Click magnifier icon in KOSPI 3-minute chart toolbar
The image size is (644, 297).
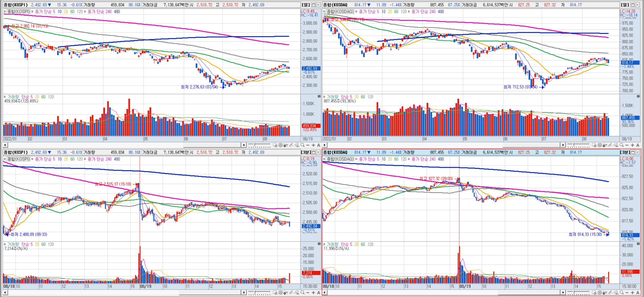(303, 292)
